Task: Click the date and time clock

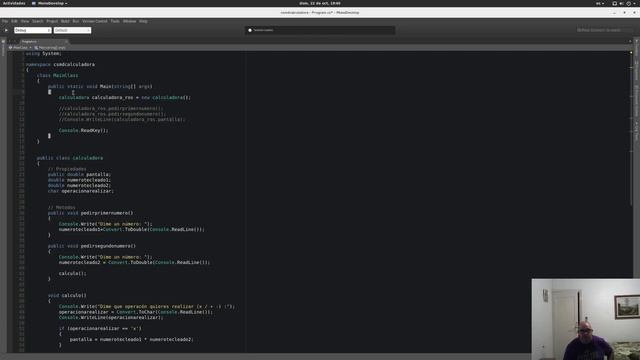Action: click(x=320, y=3)
